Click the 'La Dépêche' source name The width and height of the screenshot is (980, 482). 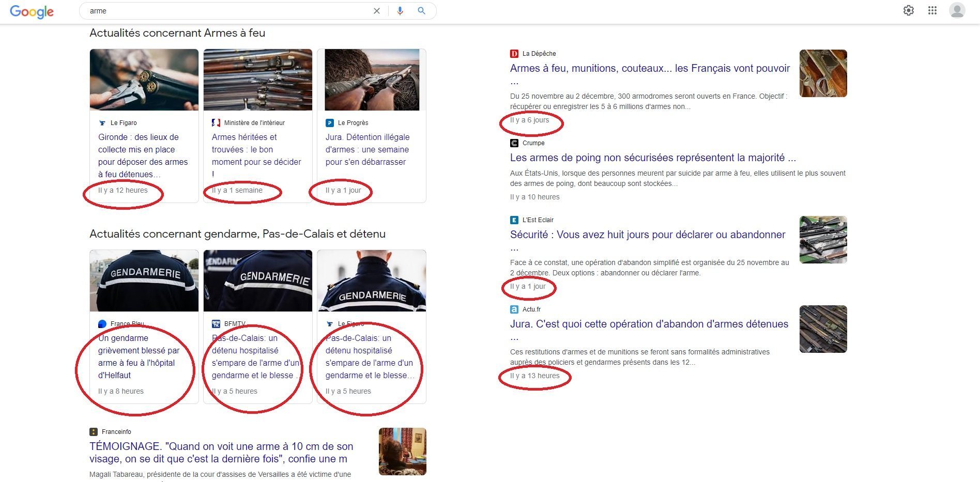pos(539,54)
